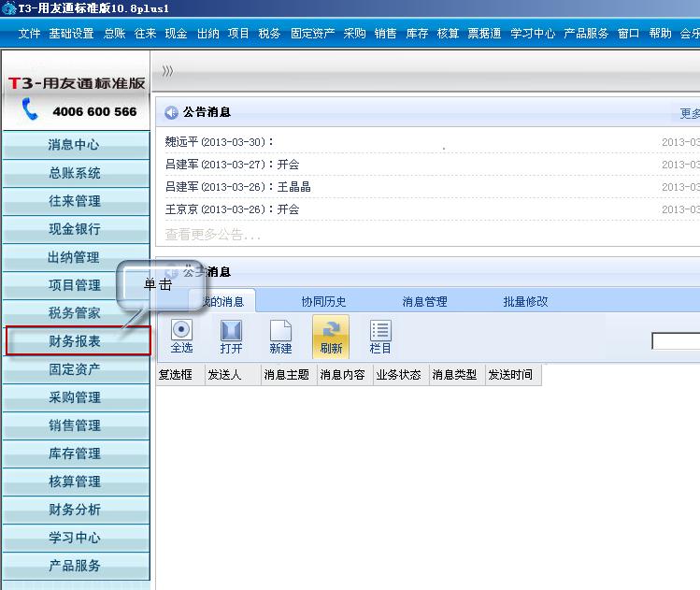Select 出纳管理 in the sidebar
Viewport: 700px width, 590px height.
tap(76, 257)
